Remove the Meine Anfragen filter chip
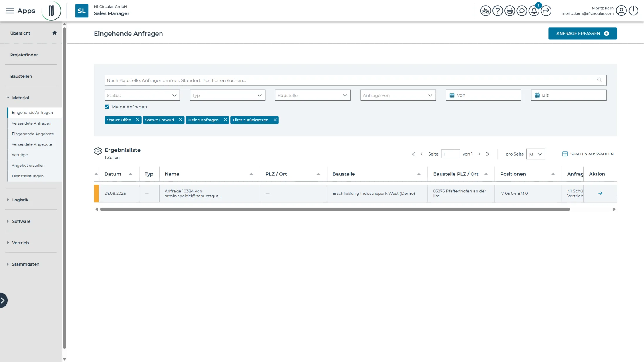Viewport: 644px width, 362px height. tap(225, 120)
